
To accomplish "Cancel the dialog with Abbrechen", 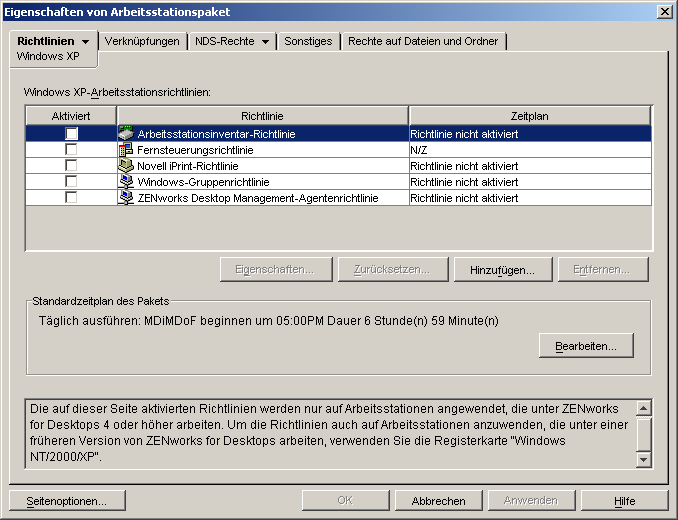I will 438,501.
